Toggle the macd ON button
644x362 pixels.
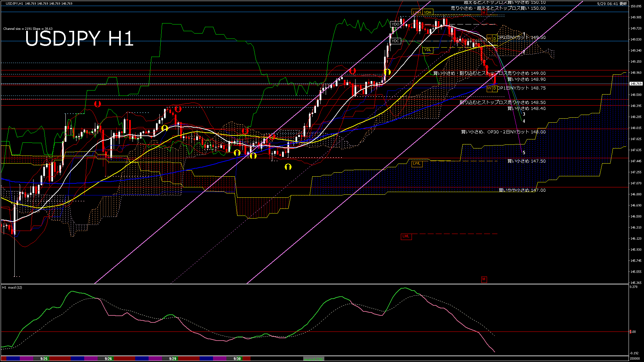click(x=314, y=359)
